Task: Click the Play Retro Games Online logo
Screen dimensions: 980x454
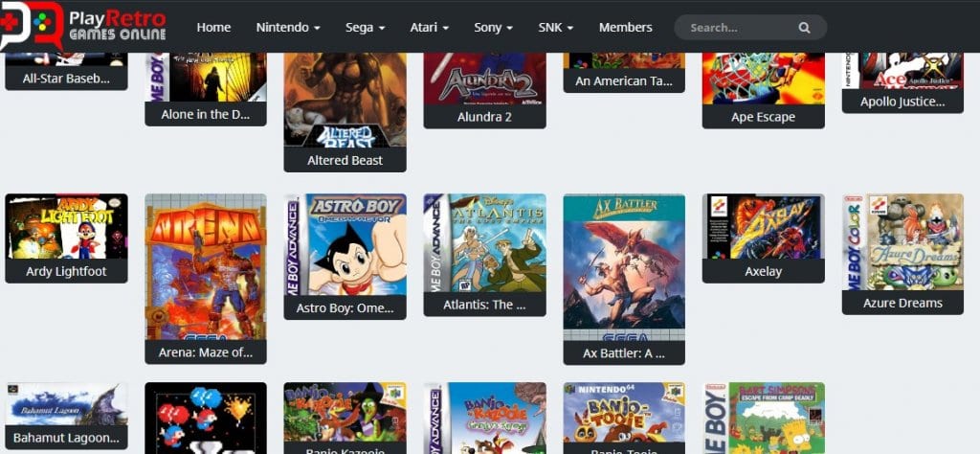Action: (x=84, y=26)
